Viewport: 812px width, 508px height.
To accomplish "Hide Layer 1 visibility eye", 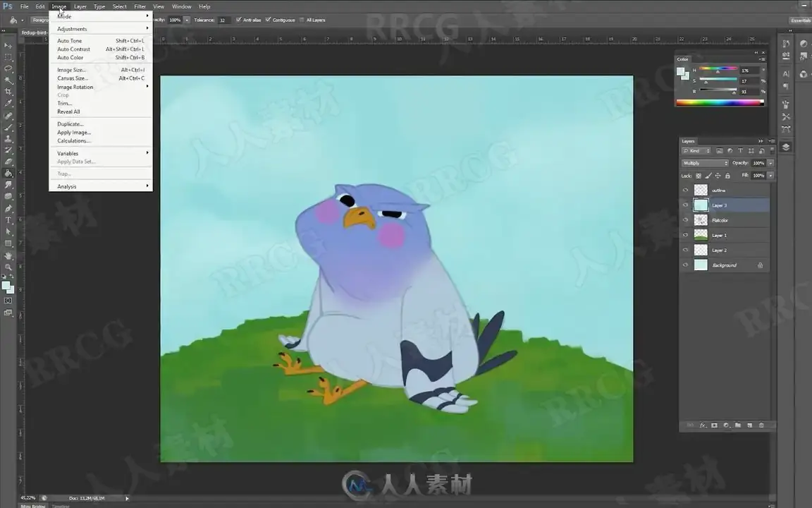I will click(686, 236).
